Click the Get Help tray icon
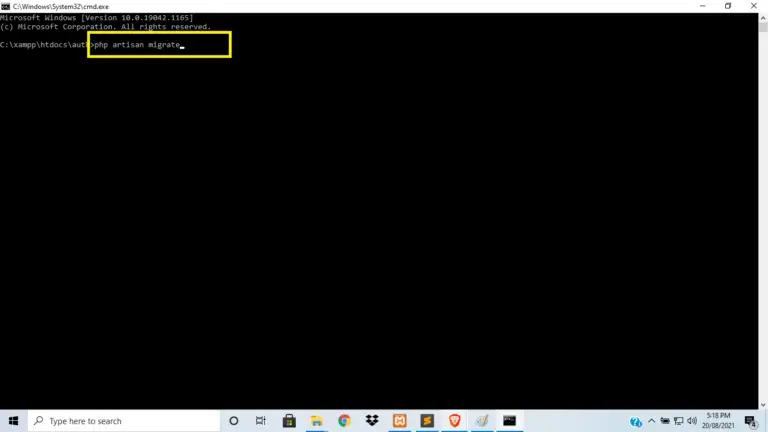The image size is (768, 432). tap(636, 421)
